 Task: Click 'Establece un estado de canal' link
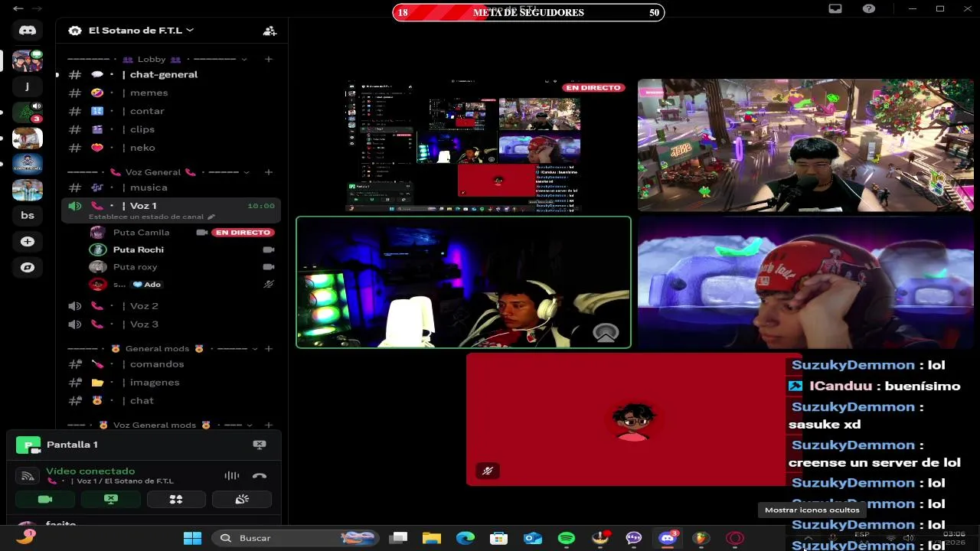tap(152, 217)
